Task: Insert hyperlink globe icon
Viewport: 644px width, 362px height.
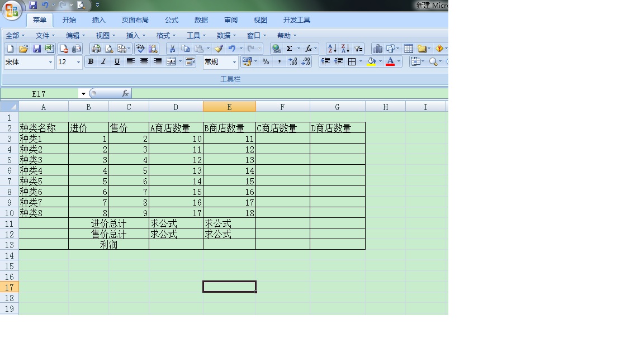Action: tap(276, 49)
